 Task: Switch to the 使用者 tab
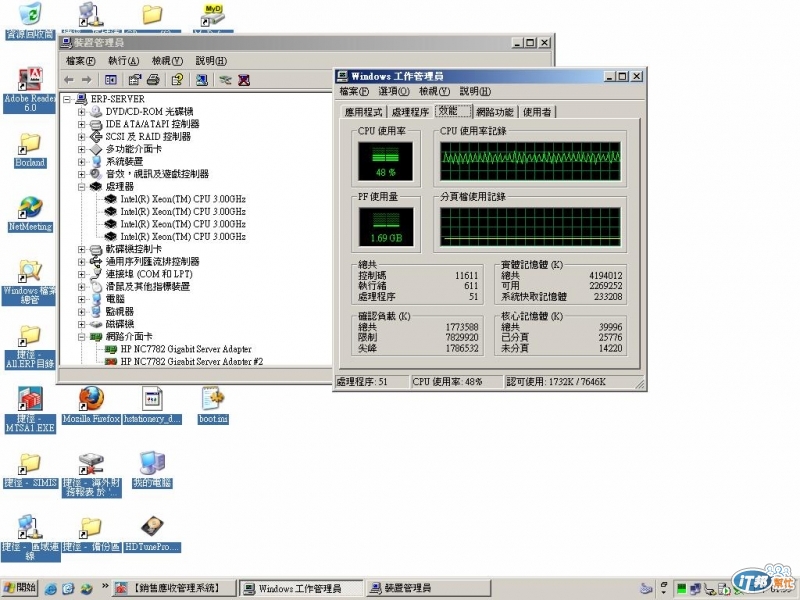tap(537, 112)
